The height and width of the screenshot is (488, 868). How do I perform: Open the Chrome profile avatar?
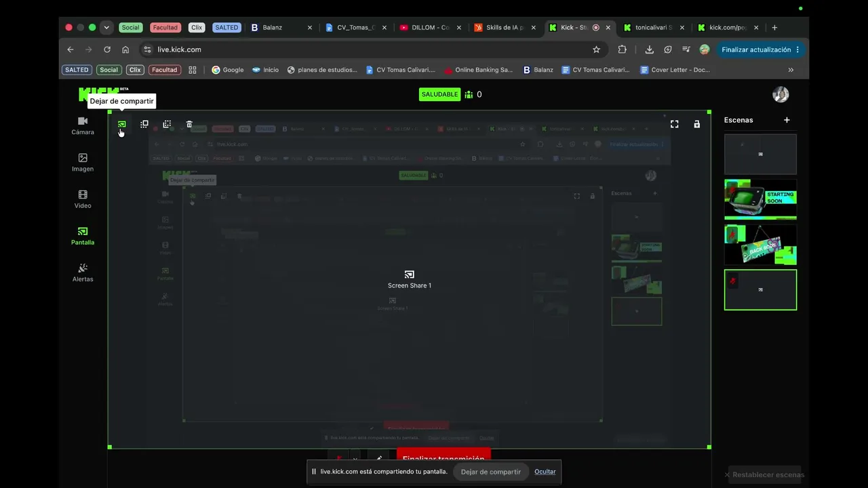tap(705, 49)
